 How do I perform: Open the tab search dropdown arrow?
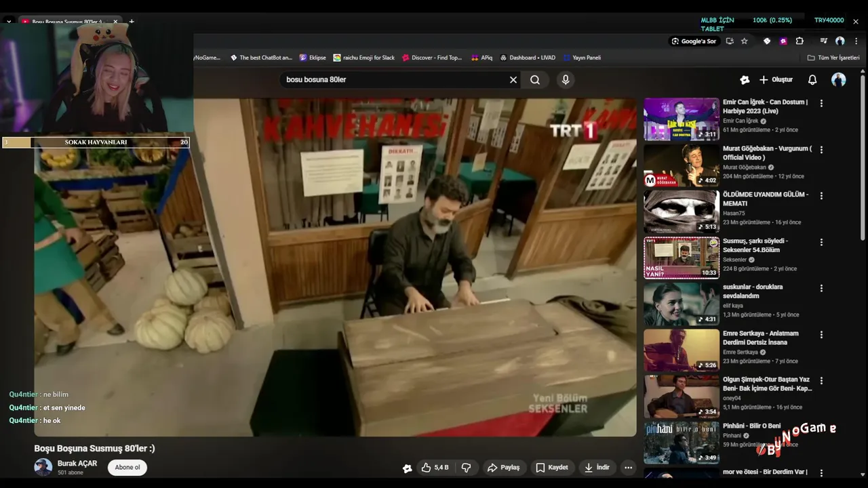pyautogui.click(x=9, y=22)
